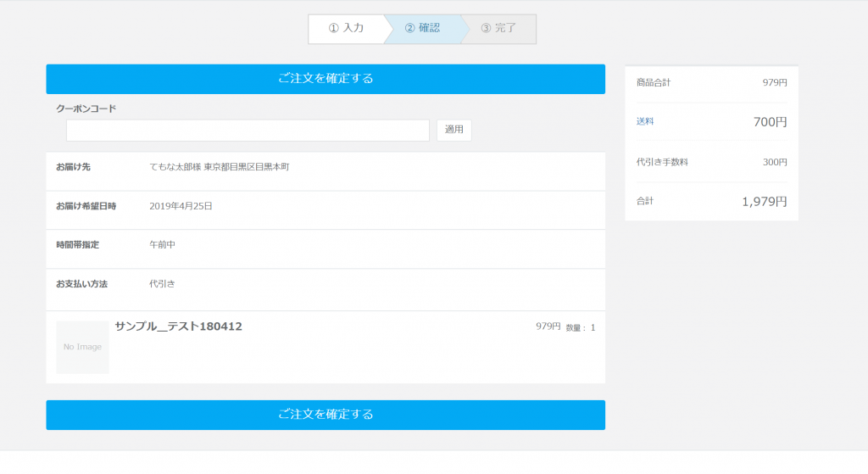Click the 午前中 time slot value
The width and height of the screenshot is (868, 474).
pos(162,245)
